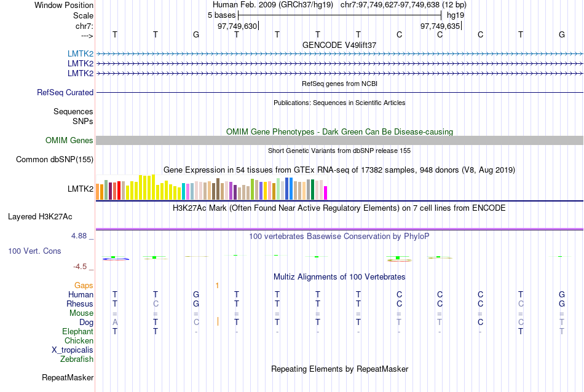Select the Mouse alignment row label
584x392 pixels.
point(82,313)
